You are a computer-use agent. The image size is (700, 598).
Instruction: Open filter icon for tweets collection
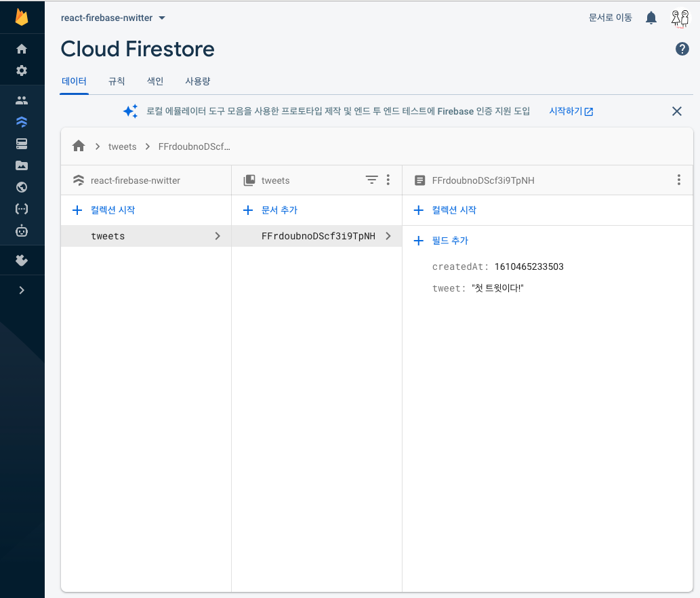click(371, 180)
